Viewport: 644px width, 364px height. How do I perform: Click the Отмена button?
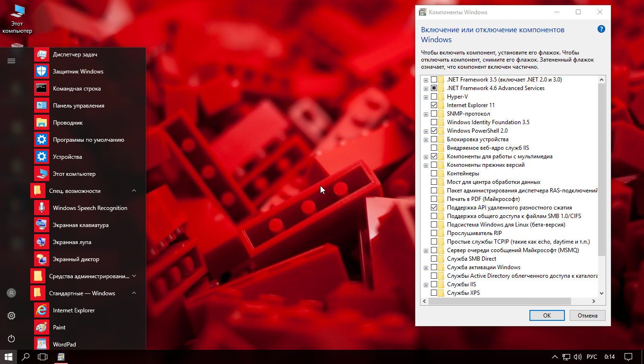(588, 316)
